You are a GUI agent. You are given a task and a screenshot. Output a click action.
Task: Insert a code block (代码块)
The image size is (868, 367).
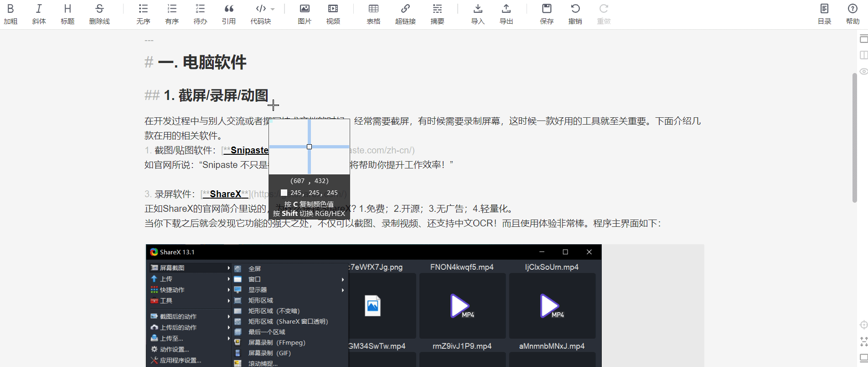(x=260, y=14)
